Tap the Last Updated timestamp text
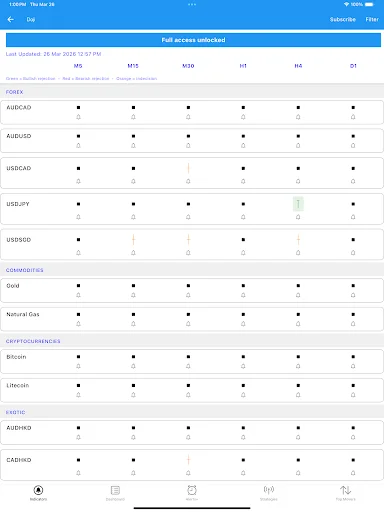384x512 pixels. [53, 54]
